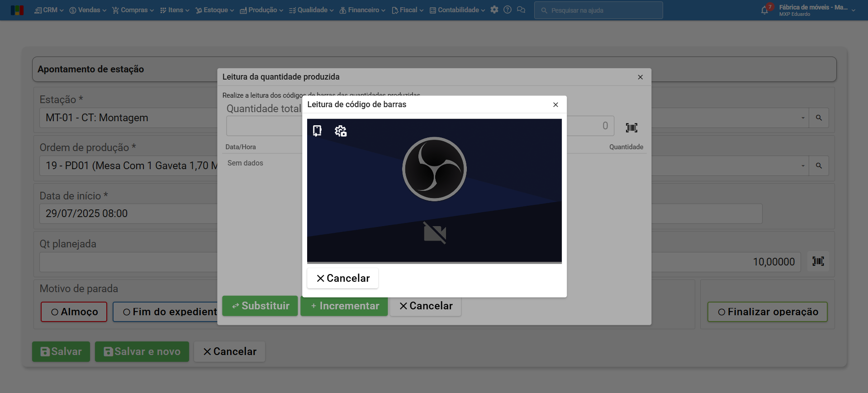The height and width of the screenshot is (393, 868).
Task: Open settings gear in top bar
Action: pos(494,9)
